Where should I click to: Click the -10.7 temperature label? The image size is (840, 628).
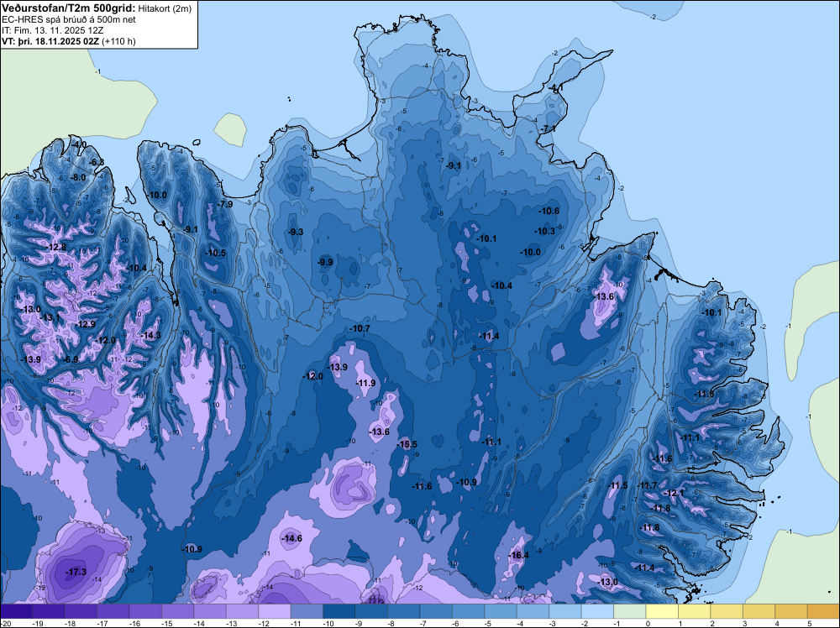coord(360,328)
